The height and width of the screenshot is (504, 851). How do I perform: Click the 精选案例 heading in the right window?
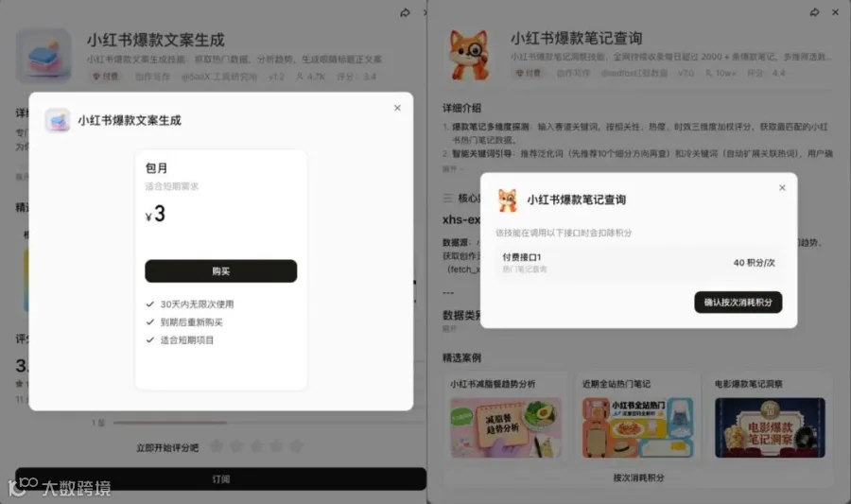coord(461,357)
